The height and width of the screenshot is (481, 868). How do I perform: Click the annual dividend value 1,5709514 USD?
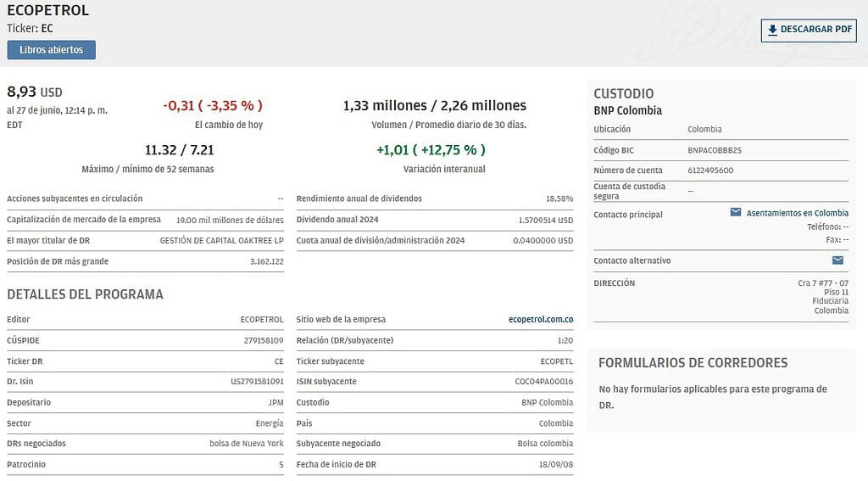[546, 220]
